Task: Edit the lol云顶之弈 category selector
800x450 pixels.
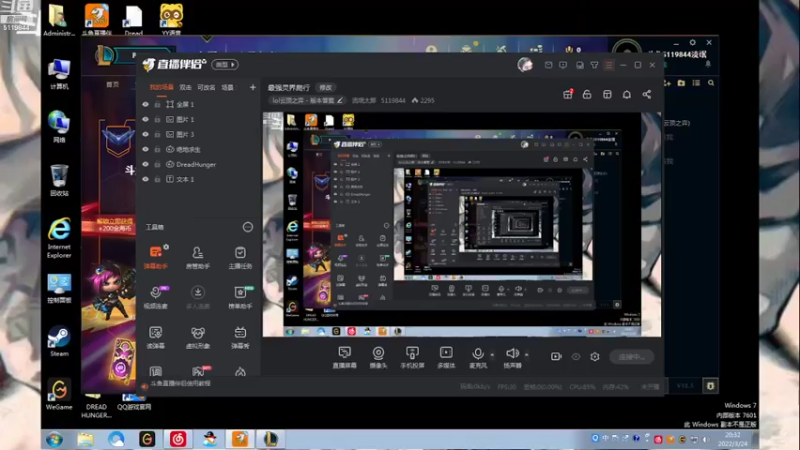Action: click(x=308, y=101)
